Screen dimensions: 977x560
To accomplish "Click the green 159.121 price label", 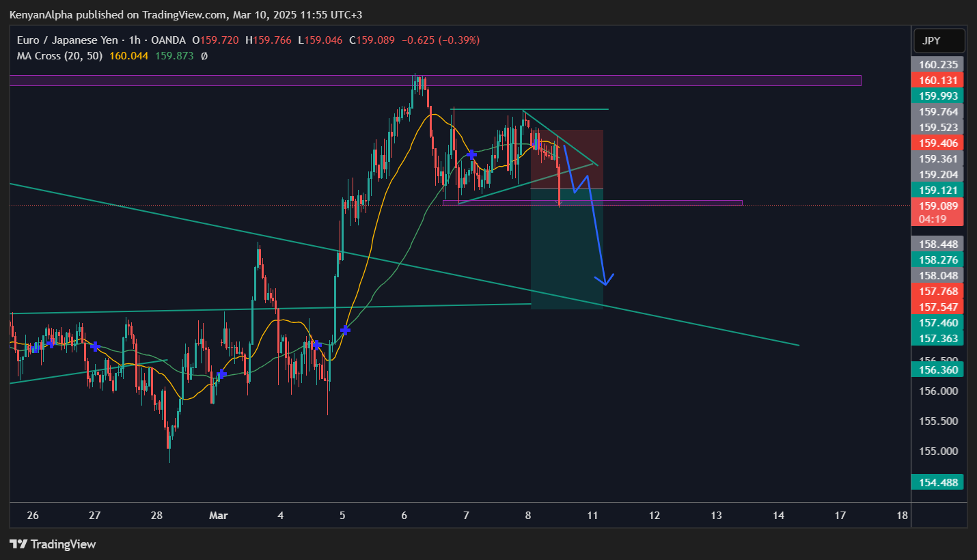I will pos(938,190).
